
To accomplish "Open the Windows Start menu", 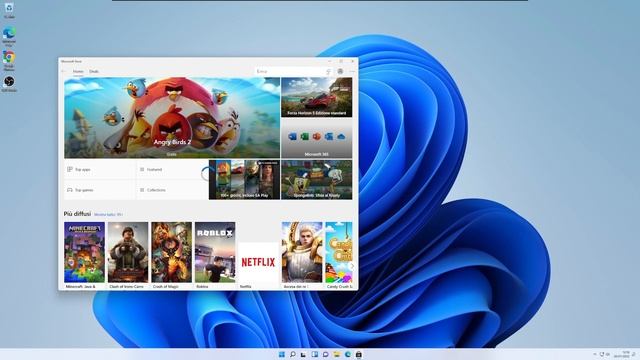I will [x=282, y=354].
